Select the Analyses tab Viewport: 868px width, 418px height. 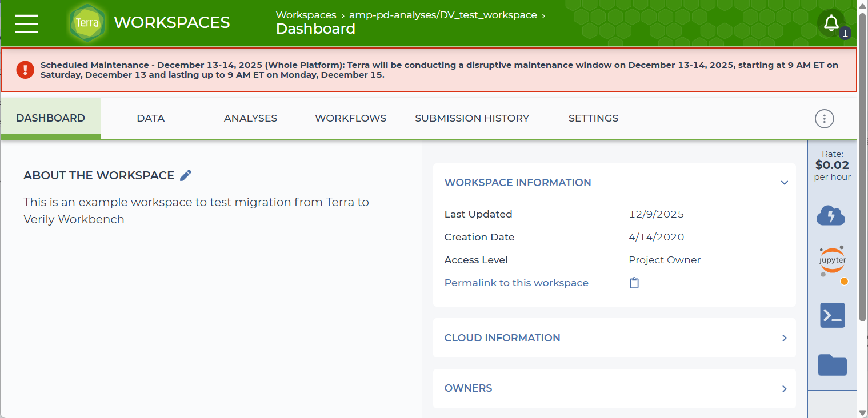click(250, 118)
